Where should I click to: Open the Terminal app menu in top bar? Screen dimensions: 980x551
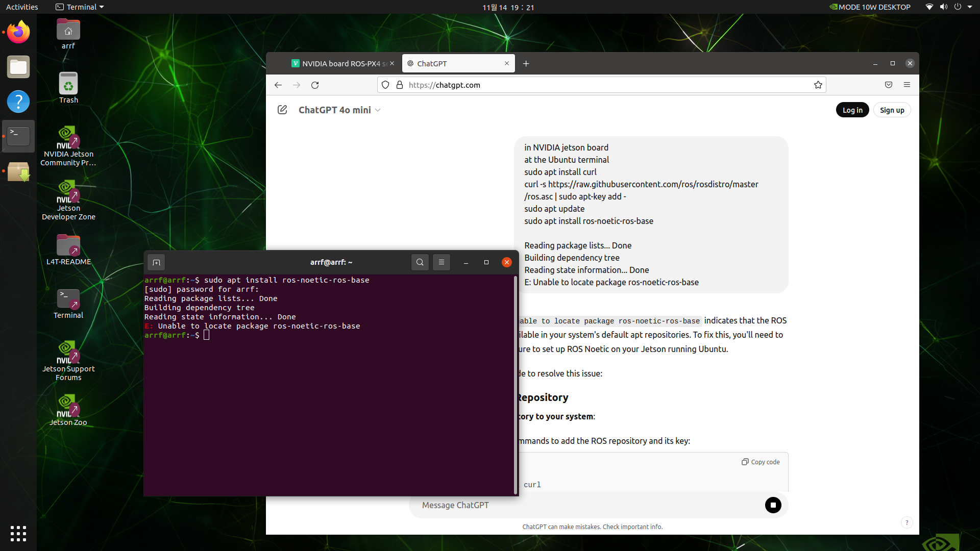coord(80,7)
